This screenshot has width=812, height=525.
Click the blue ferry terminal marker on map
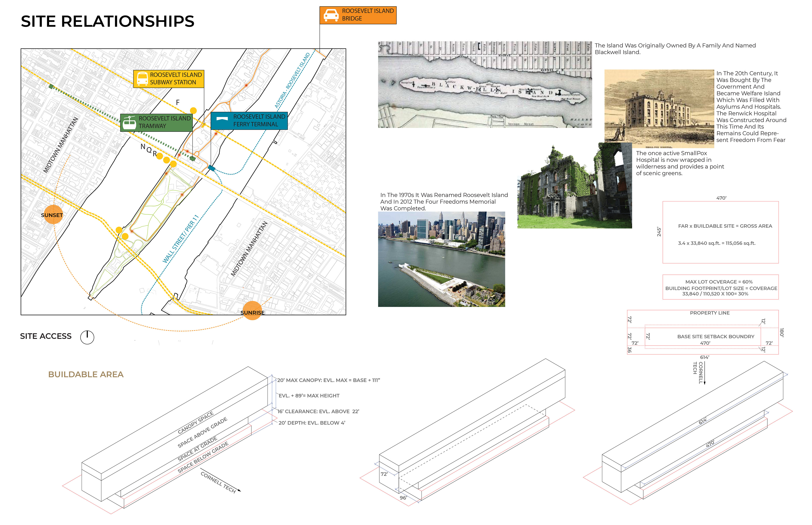[x=211, y=168]
